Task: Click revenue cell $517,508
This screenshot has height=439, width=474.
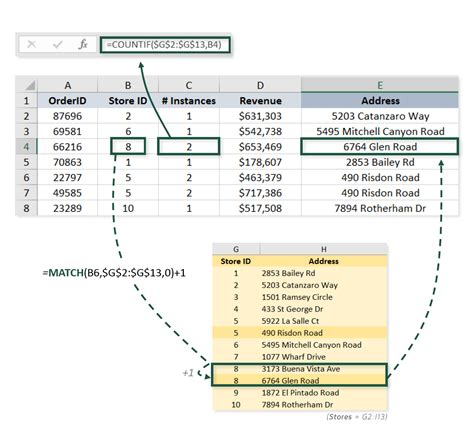Action: tap(260, 208)
